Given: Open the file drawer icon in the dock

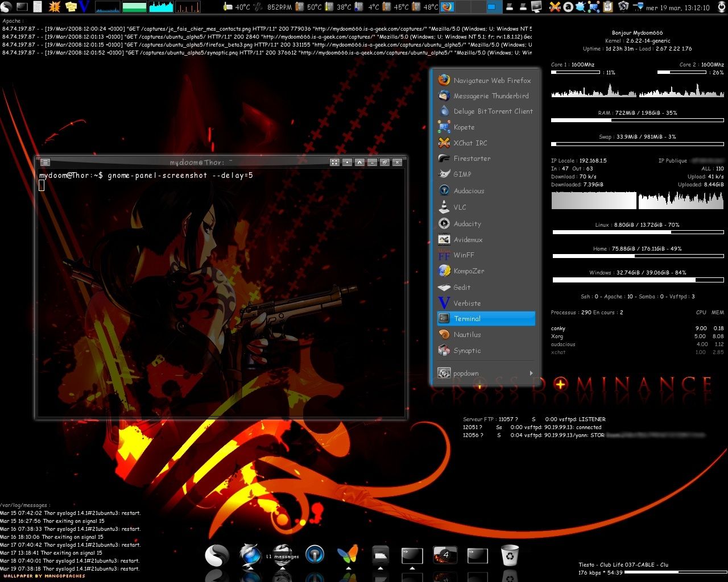Looking at the screenshot, I should [380, 554].
